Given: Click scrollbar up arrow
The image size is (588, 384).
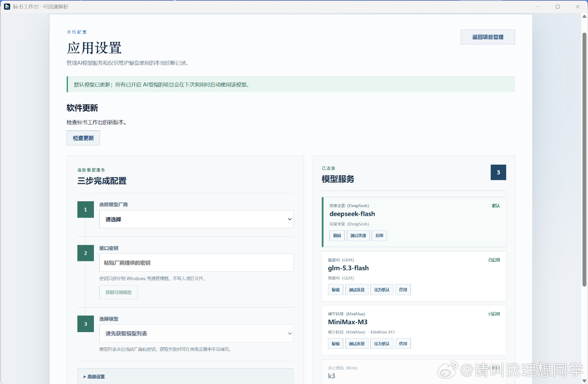Looking at the screenshot, I should 584,16.
